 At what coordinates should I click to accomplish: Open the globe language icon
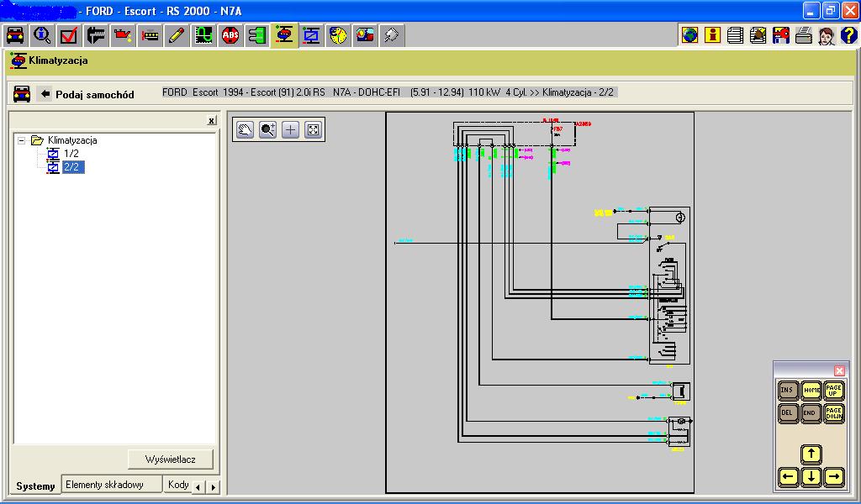[689, 35]
